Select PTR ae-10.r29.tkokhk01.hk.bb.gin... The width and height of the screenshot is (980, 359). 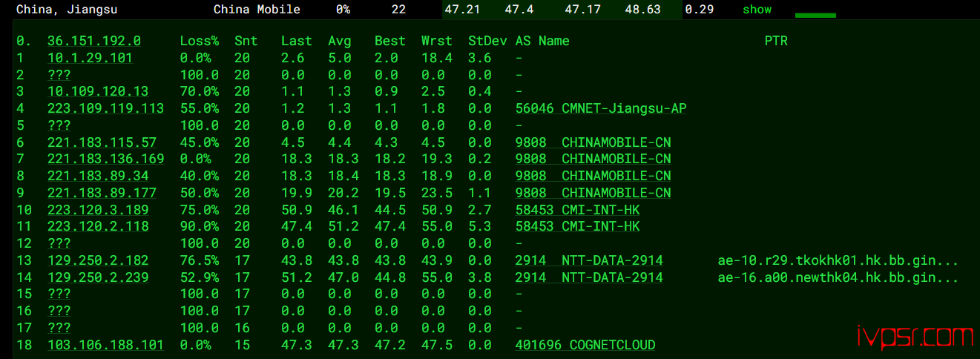pos(838,260)
